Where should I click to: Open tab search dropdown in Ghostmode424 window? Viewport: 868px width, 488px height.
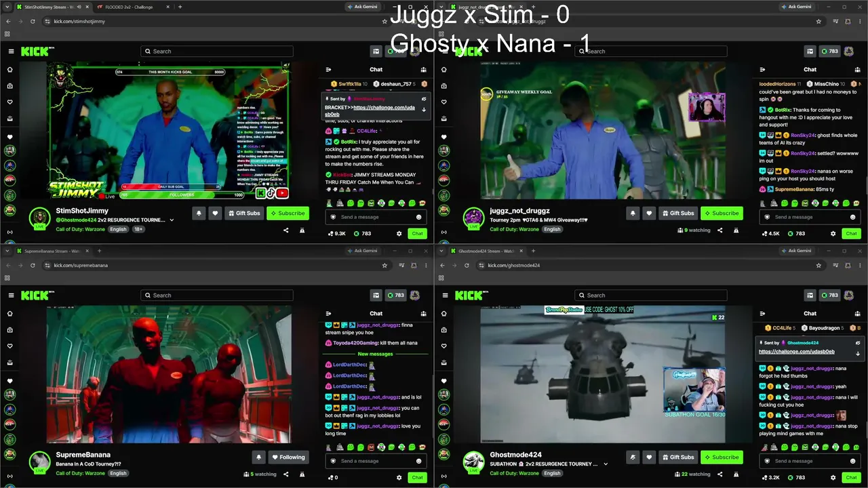[441, 251]
